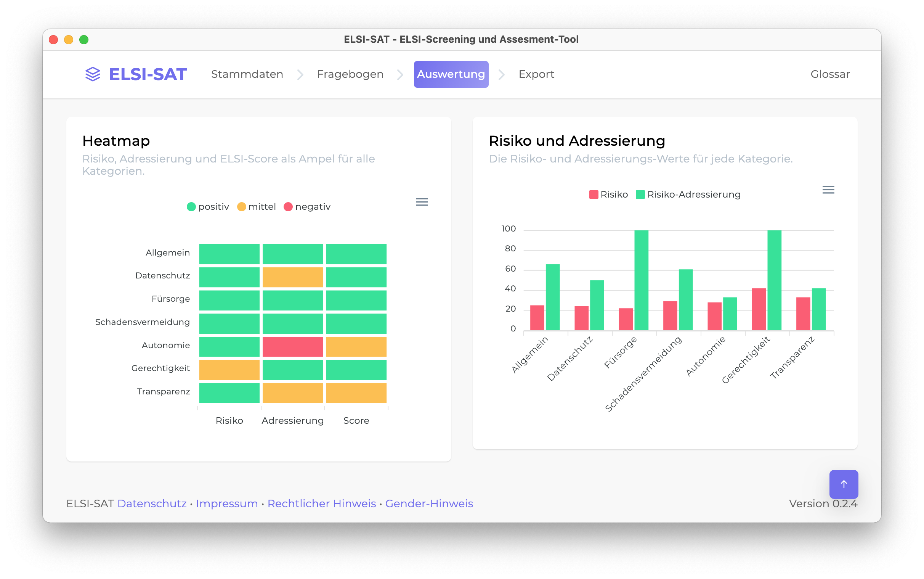Open the Gender-Hinweis link

429,503
